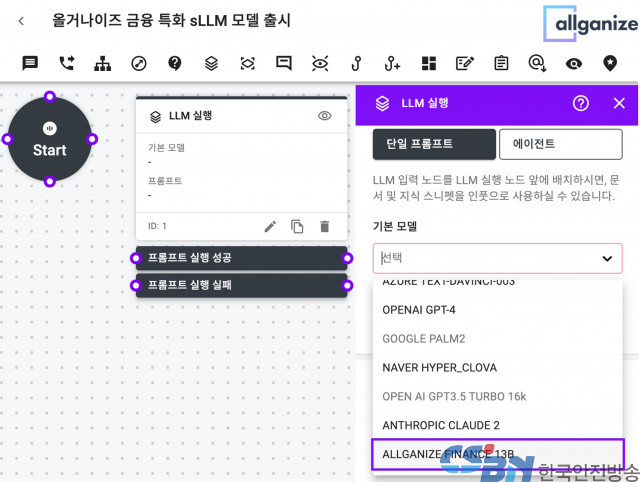The height and width of the screenshot is (482, 640).
Task: Click the allganize logo
Action: coord(591,24)
